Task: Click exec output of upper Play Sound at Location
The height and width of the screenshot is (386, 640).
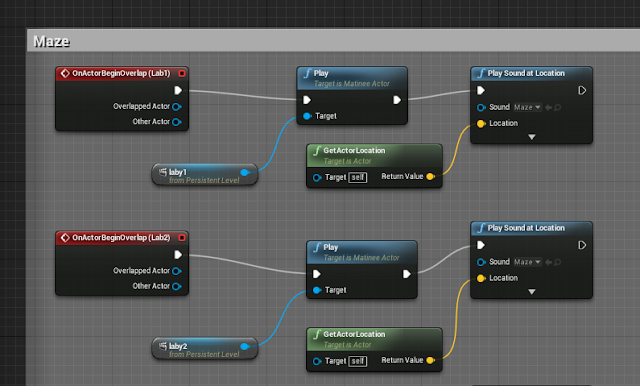Action: tap(582, 90)
